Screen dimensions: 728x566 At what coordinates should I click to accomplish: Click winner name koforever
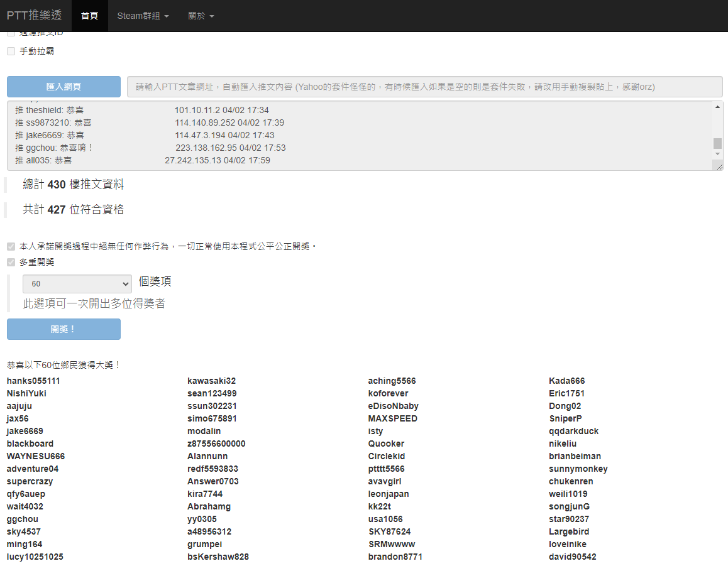click(388, 393)
